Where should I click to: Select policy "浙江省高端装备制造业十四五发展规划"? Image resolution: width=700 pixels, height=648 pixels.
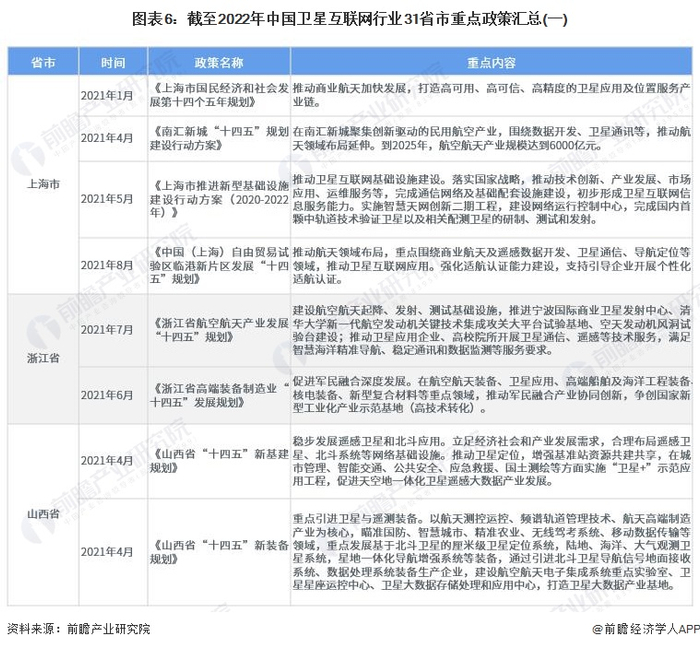tap(219, 395)
